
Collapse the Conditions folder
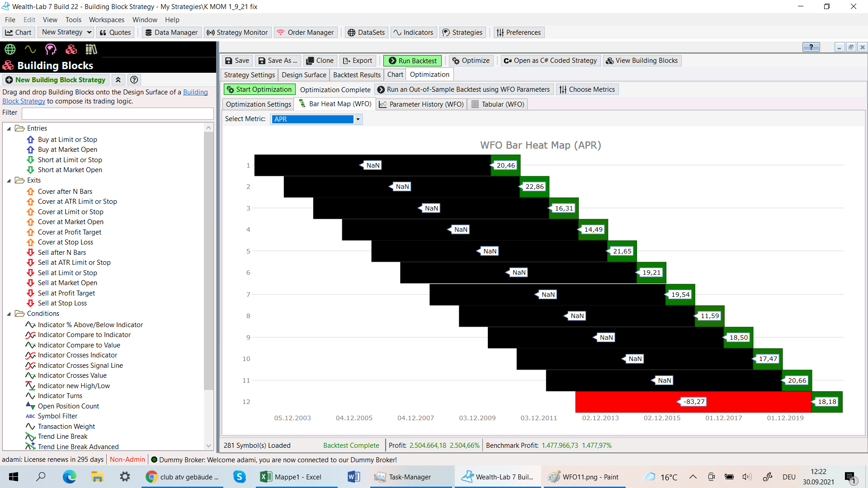pos(9,314)
